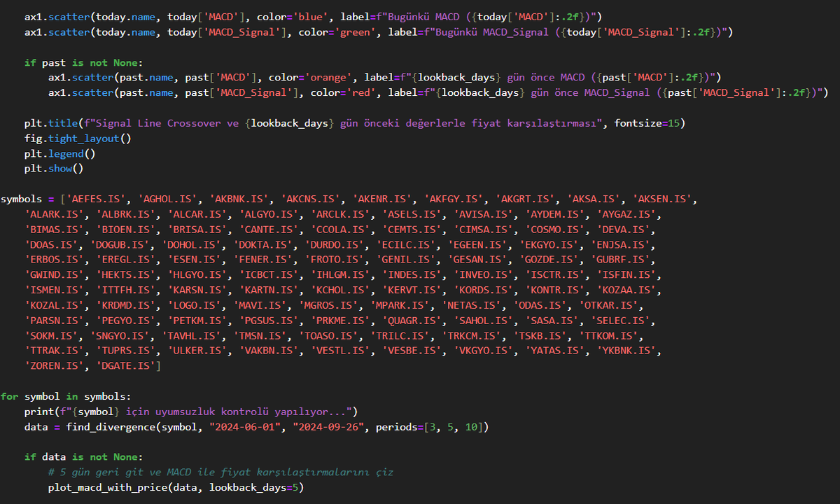This screenshot has width=840, height=504.
Task: Click the 'EREGL.IS' symbol string
Action: (126, 260)
